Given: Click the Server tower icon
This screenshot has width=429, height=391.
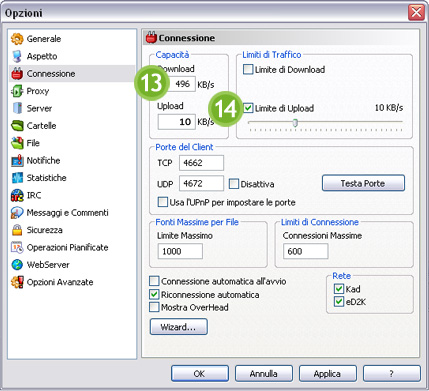Looking at the screenshot, I should pos(17,108).
